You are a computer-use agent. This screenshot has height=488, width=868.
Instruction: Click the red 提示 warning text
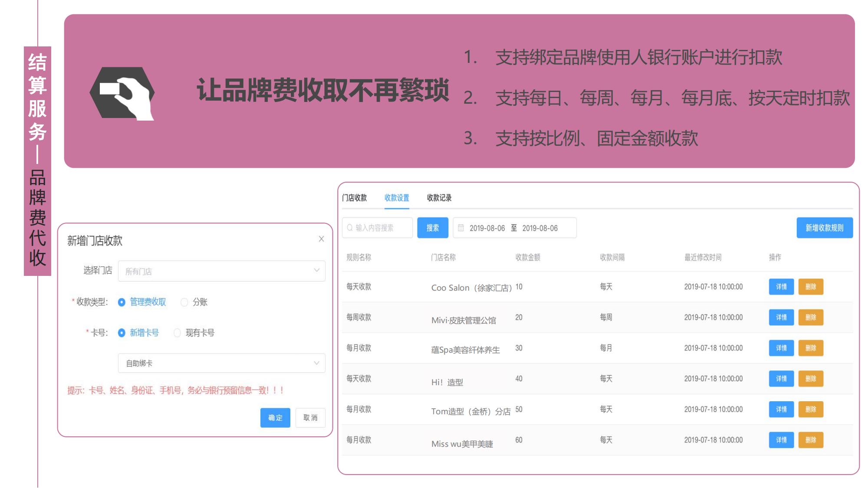(x=176, y=390)
